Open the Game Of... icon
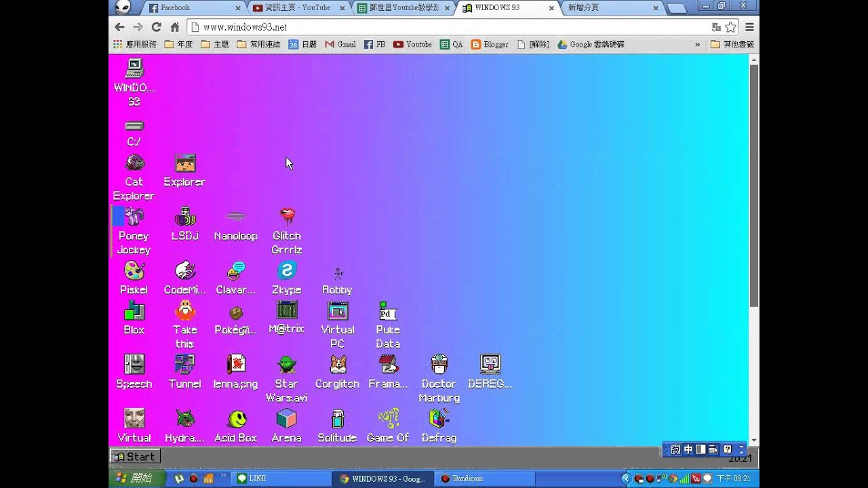The height and width of the screenshot is (488, 868). coord(389,419)
